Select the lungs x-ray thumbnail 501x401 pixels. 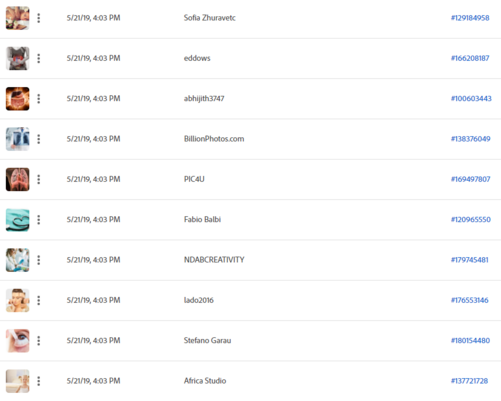click(18, 139)
